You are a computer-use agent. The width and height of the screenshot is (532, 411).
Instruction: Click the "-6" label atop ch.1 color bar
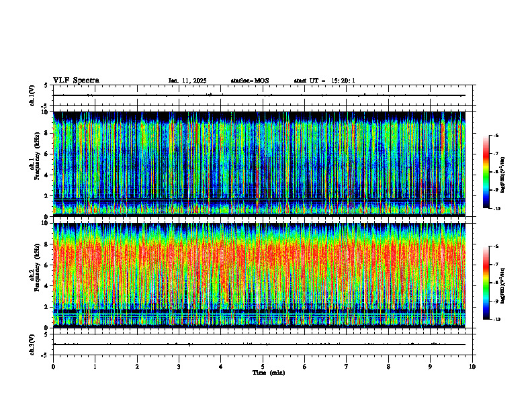pyautogui.click(x=496, y=136)
